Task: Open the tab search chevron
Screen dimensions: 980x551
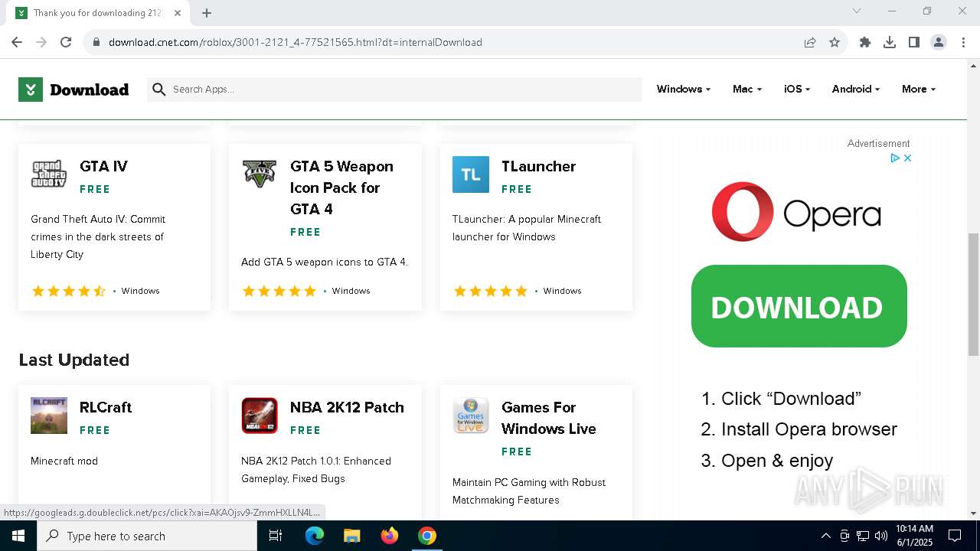Action: (x=857, y=11)
